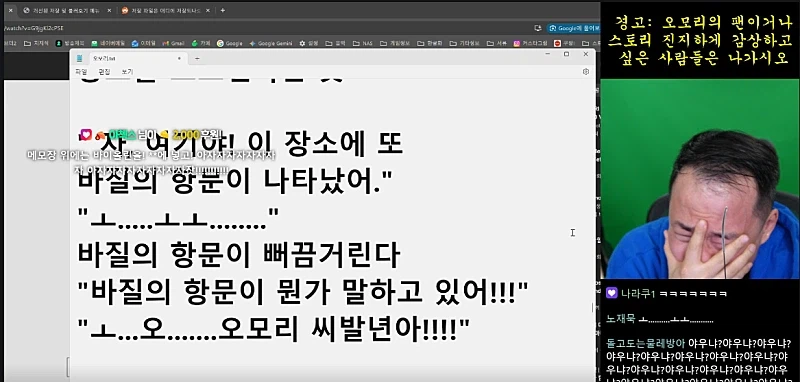This screenshot has width=800, height=382.
Task: Open the green apple icon bookmark
Action: [201, 43]
